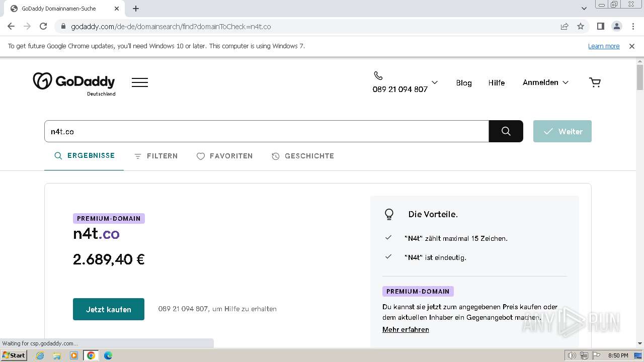Focus the domain search field

267,131
